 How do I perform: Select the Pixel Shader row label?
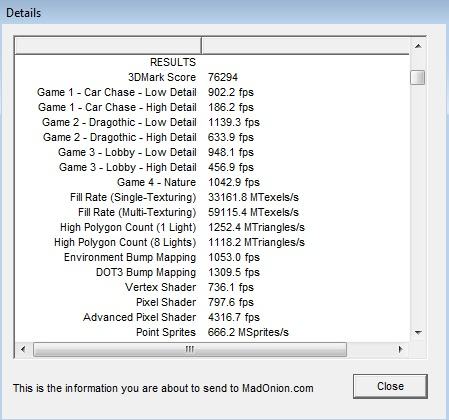(166, 302)
